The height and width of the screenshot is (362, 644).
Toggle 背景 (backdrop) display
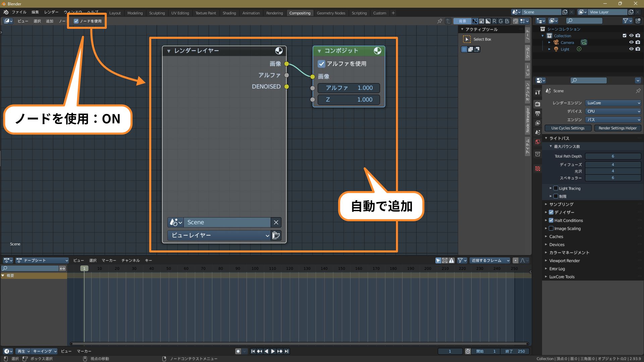pos(463,21)
